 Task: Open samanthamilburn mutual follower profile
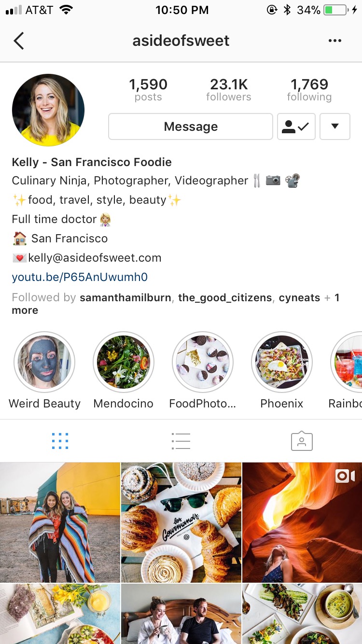click(x=125, y=298)
